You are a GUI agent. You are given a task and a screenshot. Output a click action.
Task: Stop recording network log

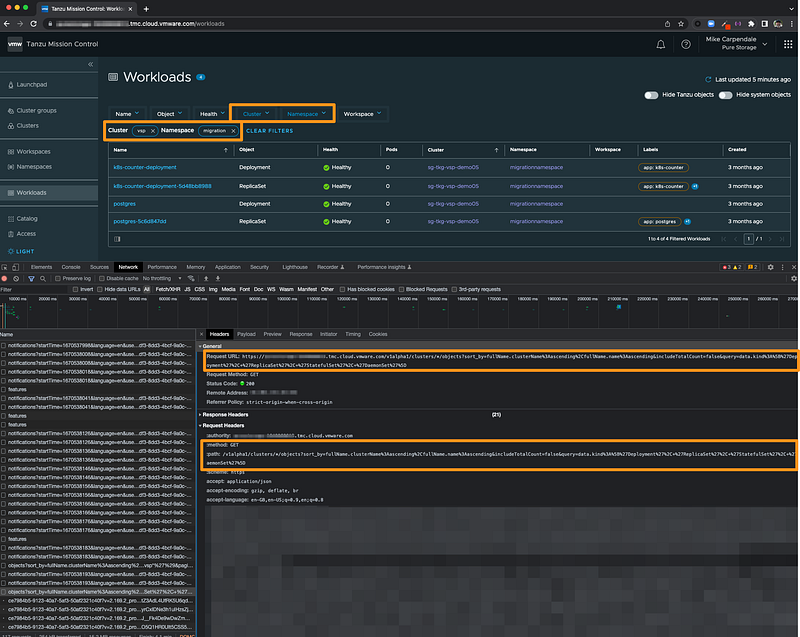click(5, 278)
